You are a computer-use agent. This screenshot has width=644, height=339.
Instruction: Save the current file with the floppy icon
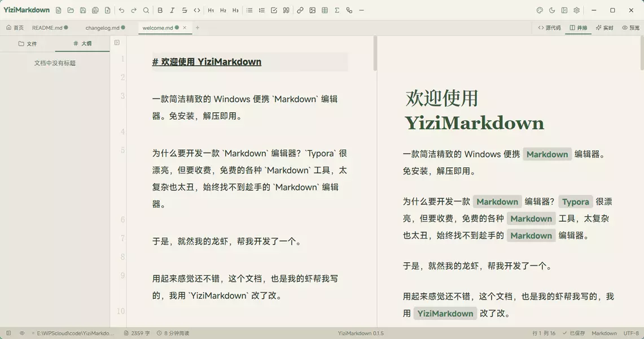pos(83,10)
